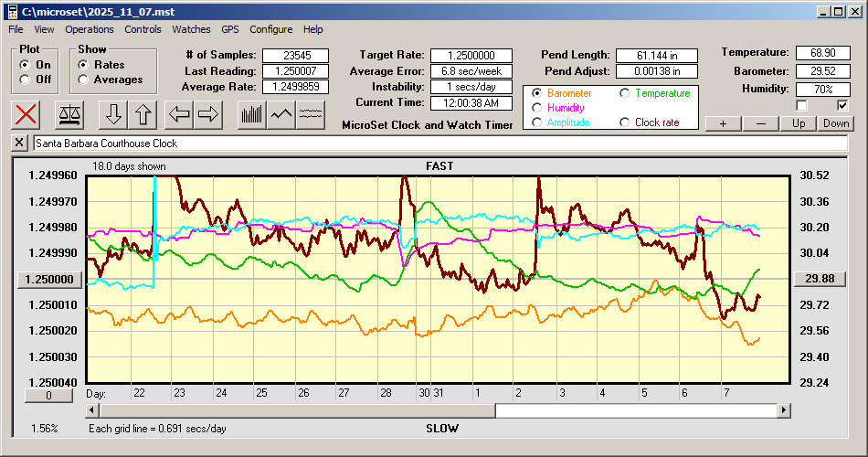Click the Down button

tap(835, 123)
